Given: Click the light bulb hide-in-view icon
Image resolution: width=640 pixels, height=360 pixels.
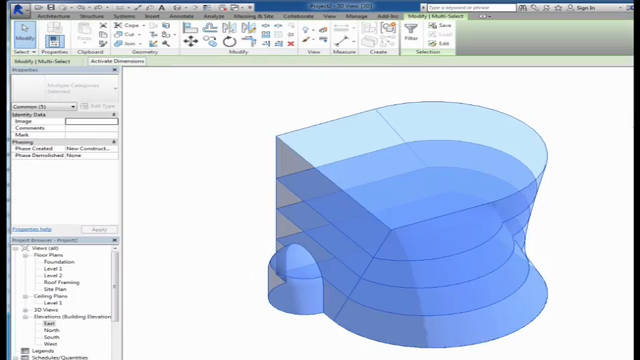Looking at the screenshot, I should pyautogui.click(x=305, y=30).
